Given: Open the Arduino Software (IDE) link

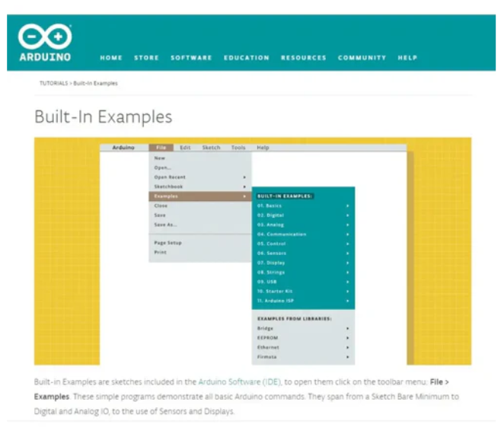Looking at the screenshot, I should 239,381.
